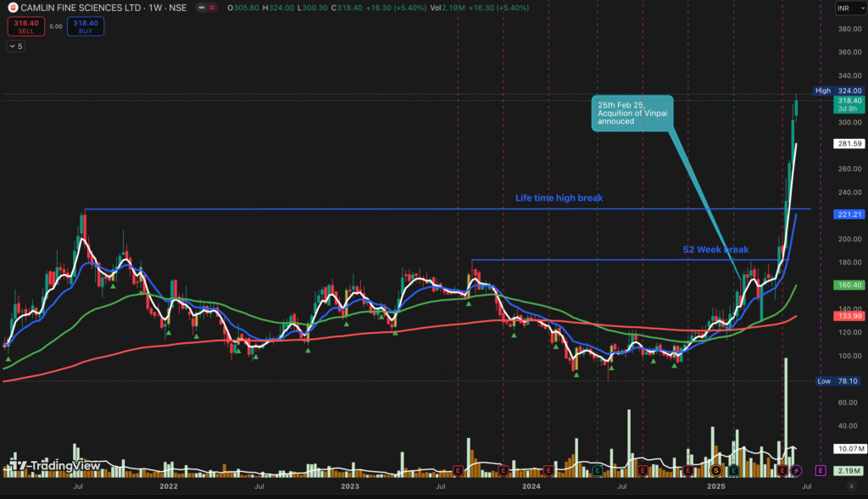Select the 'Life time high break' text label
The image size is (868, 499).
[559, 198]
